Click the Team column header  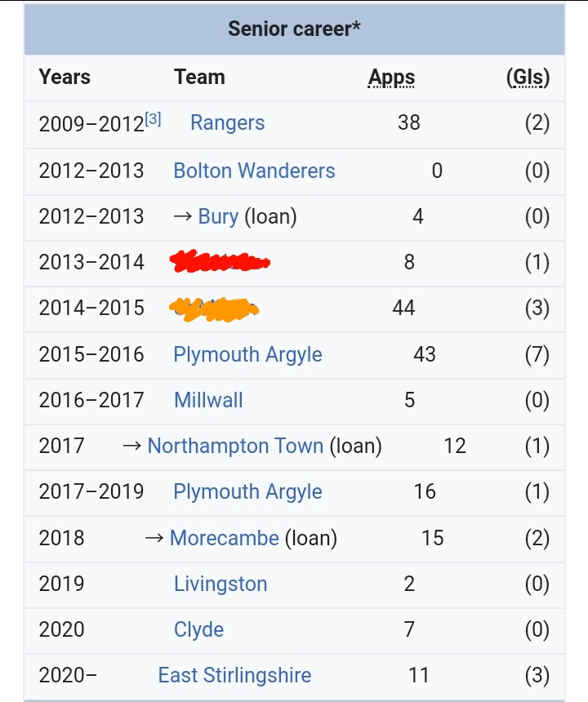(x=199, y=77)
